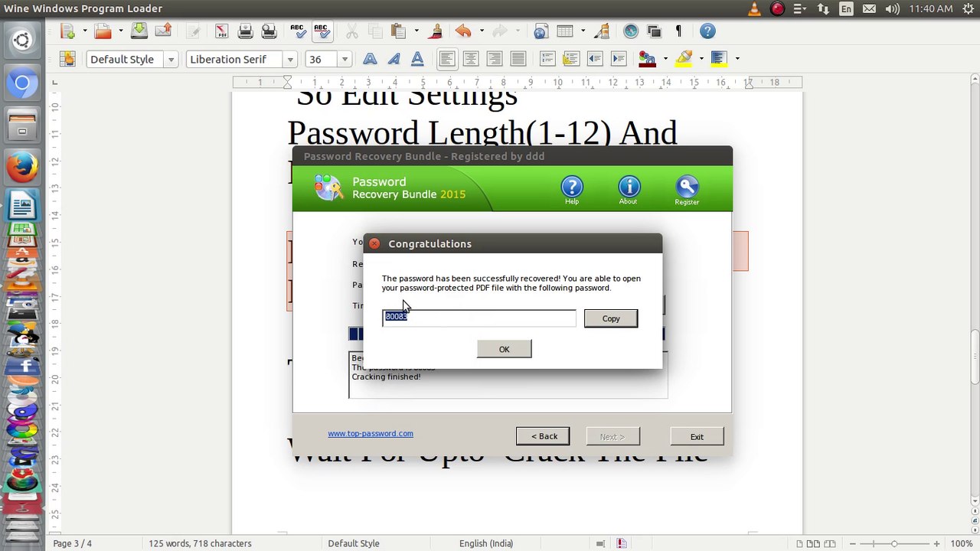This screenshot has width=980, height=551.
Task: Apply the yellow highlighting color
Action: coord(684,59)
